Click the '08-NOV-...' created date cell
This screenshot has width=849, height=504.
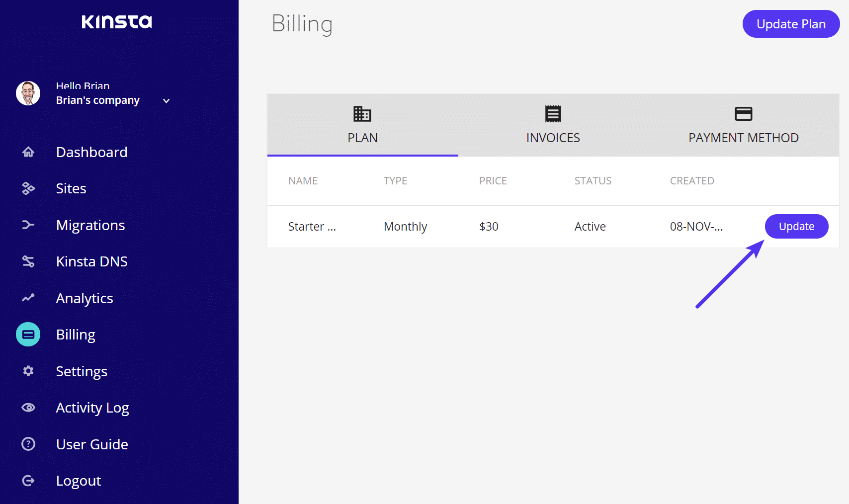(696, 227)
